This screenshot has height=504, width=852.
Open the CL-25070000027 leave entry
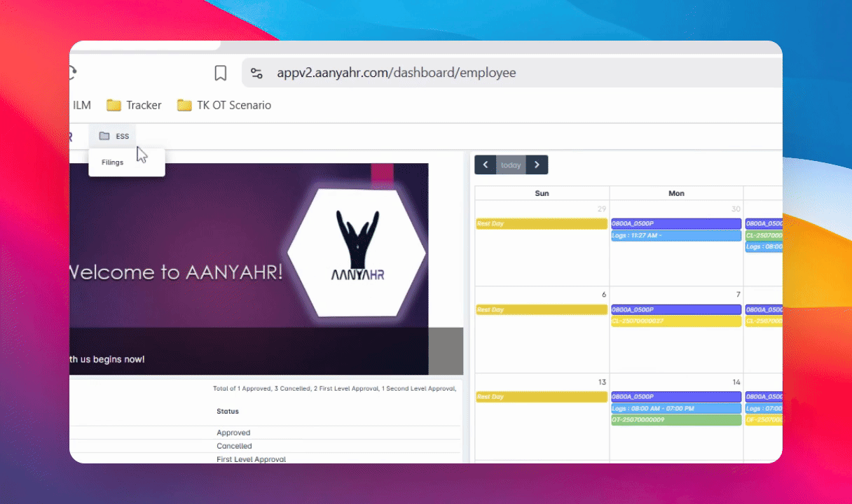pyautogui.click(x=676, y=321)
